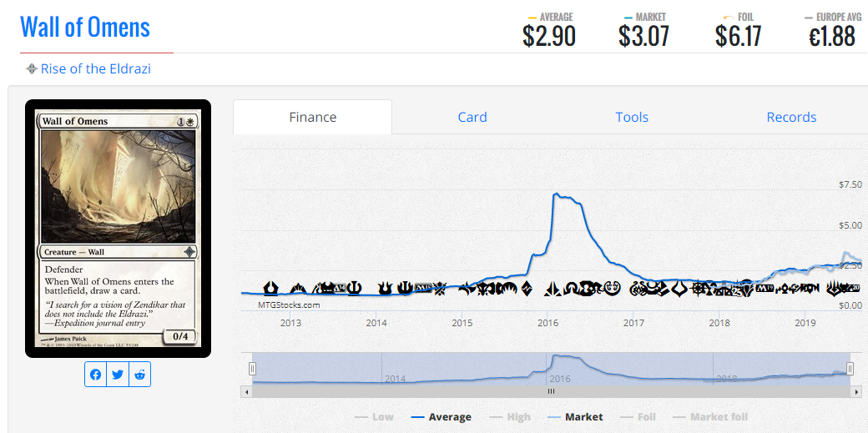Switch to the Card tab
The image size is (868, 433).
(x=472, y=117)
